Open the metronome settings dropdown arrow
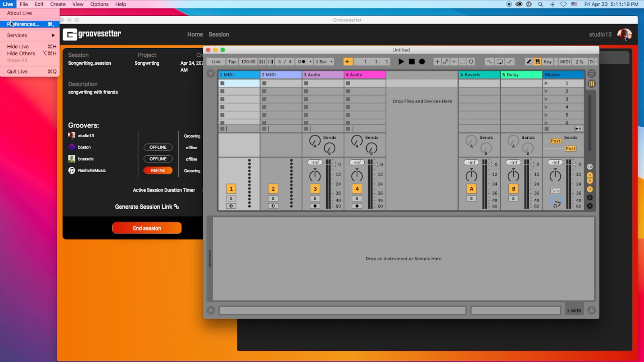644x362 pixels. tap(310, 62)
